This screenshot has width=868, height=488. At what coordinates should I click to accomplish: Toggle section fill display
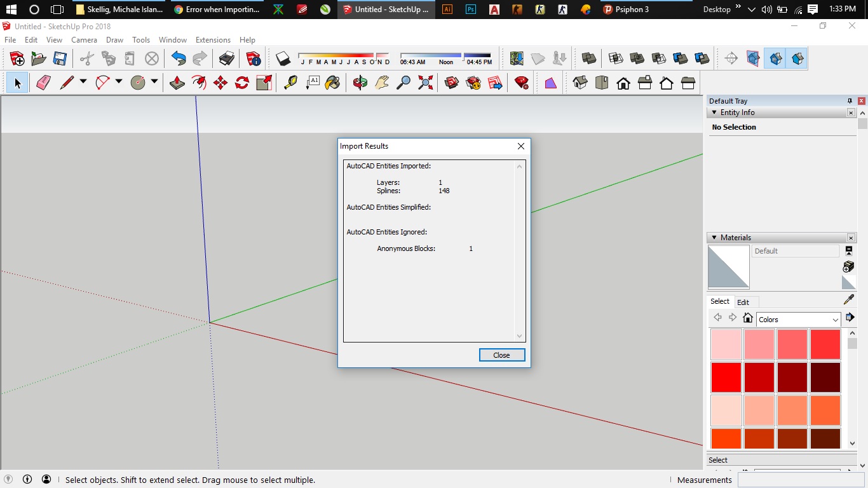click(797, 59)
